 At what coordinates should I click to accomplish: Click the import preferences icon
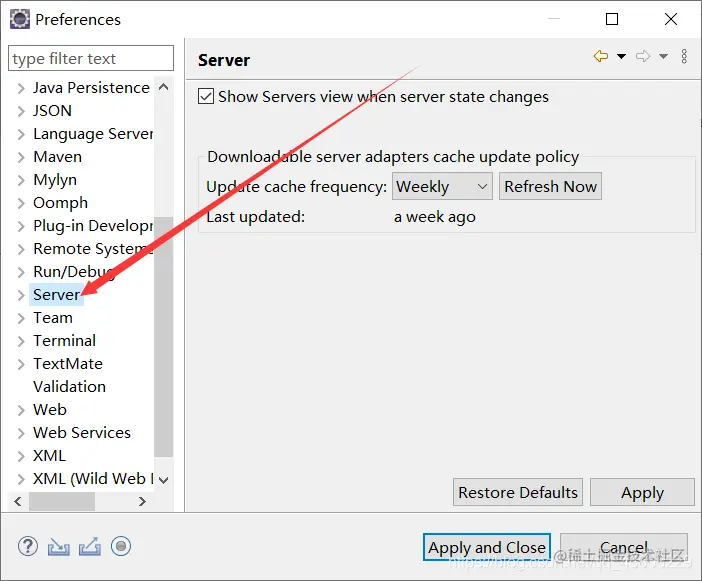point(59,547)
